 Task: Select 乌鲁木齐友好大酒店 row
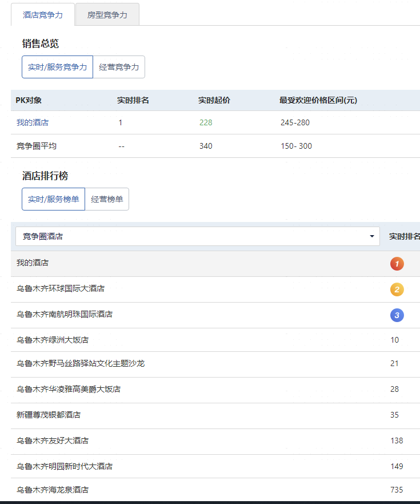pos(215,441)
